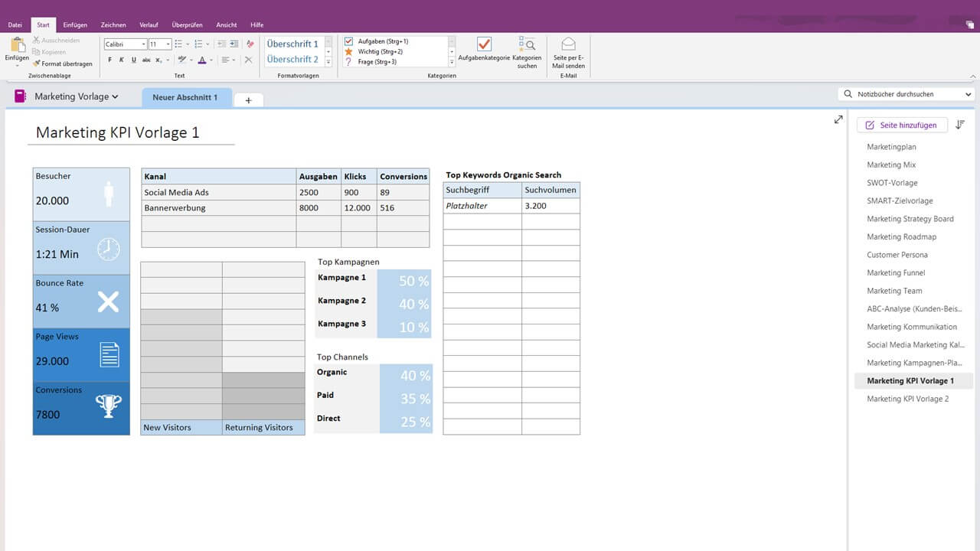The width and height of the screenshot is (980, 551).
Task: Expand the font size 11 dropdown
Action: [168, 44]
